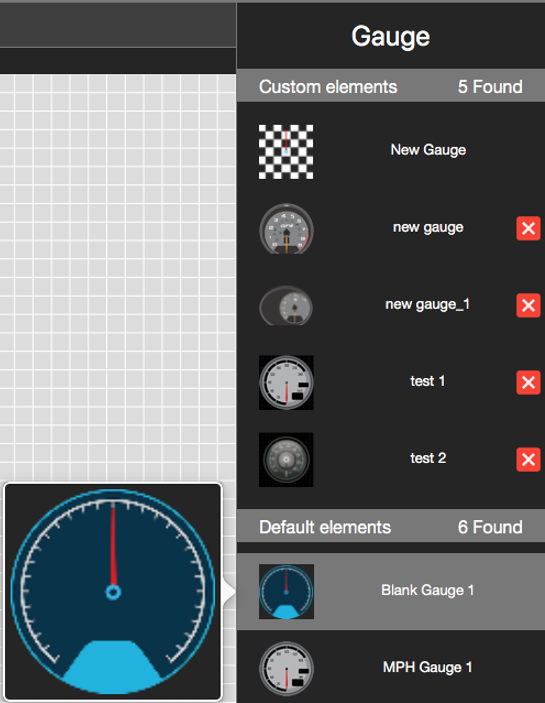Image resolution: width=545 pixels, height=703 pixels.
Task: Click the Gauge panel title
Action: pos(390,37)
